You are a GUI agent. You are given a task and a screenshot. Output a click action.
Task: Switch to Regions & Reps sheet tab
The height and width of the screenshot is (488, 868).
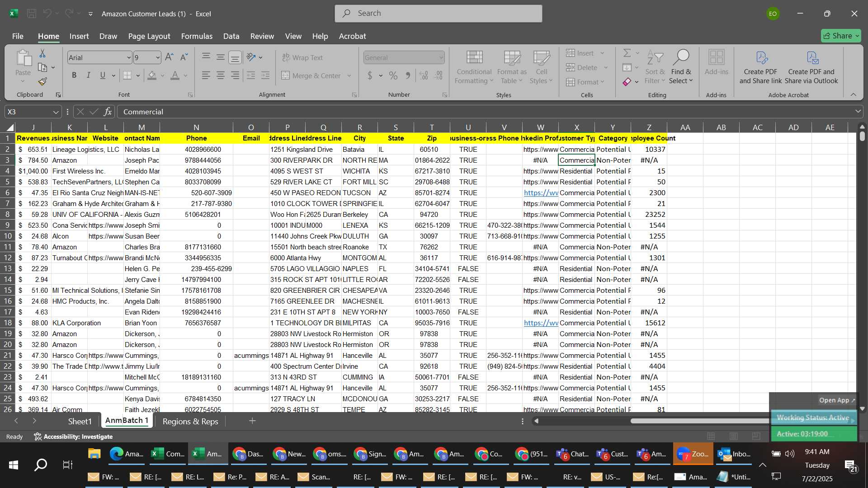click(x=190, y=421)
